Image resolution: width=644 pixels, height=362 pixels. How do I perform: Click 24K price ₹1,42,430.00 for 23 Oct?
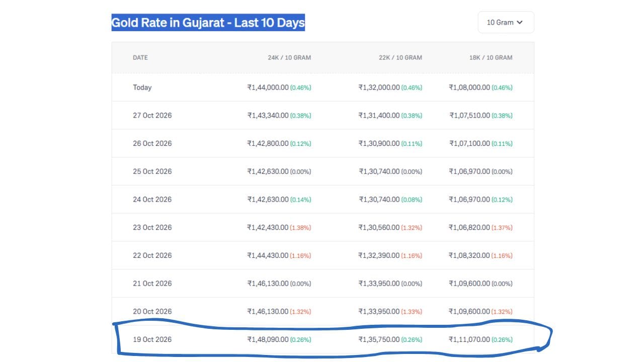[x=268, y=227]
